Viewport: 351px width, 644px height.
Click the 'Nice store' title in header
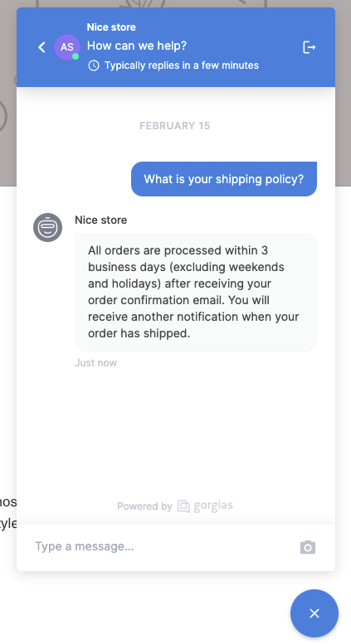111,27
